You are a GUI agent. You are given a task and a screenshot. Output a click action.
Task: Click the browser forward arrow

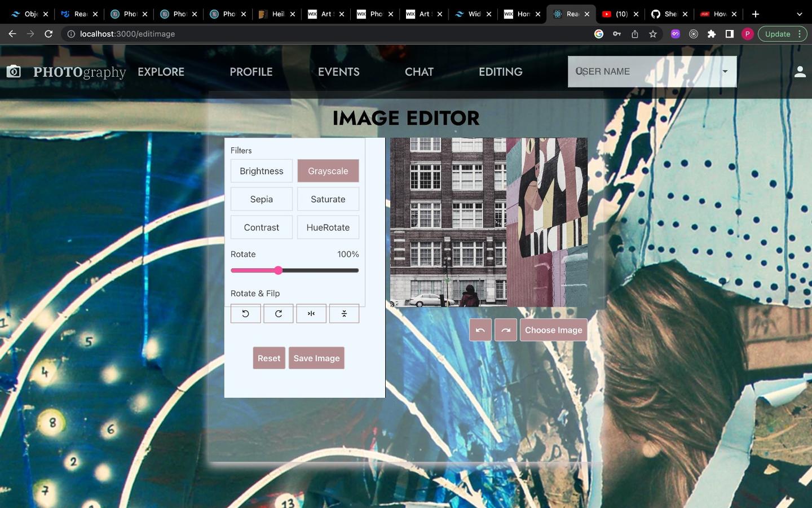point(30,34)
